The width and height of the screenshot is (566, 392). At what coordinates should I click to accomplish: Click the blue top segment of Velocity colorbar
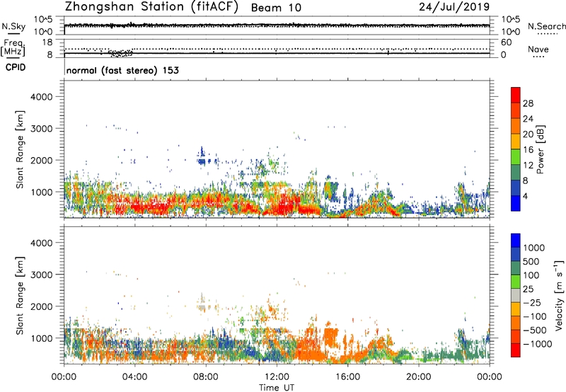pyautogui.click(x=516, y=241)
